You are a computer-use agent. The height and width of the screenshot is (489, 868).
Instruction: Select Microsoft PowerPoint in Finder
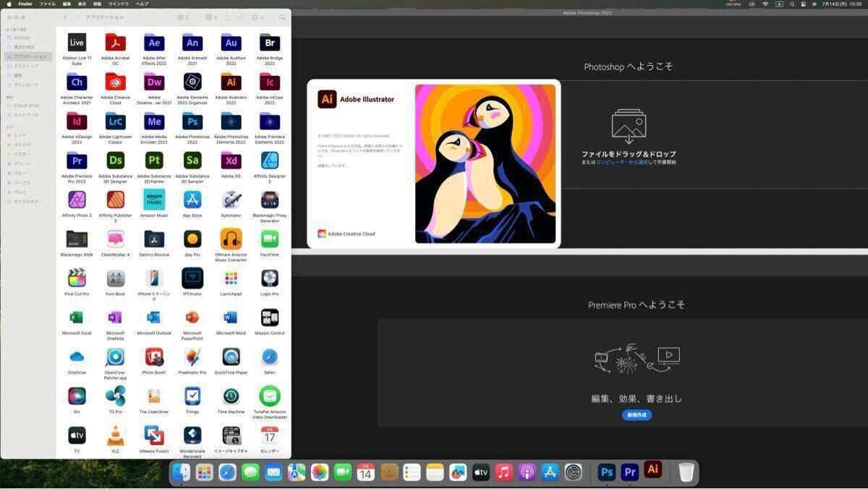pos(192,317)
